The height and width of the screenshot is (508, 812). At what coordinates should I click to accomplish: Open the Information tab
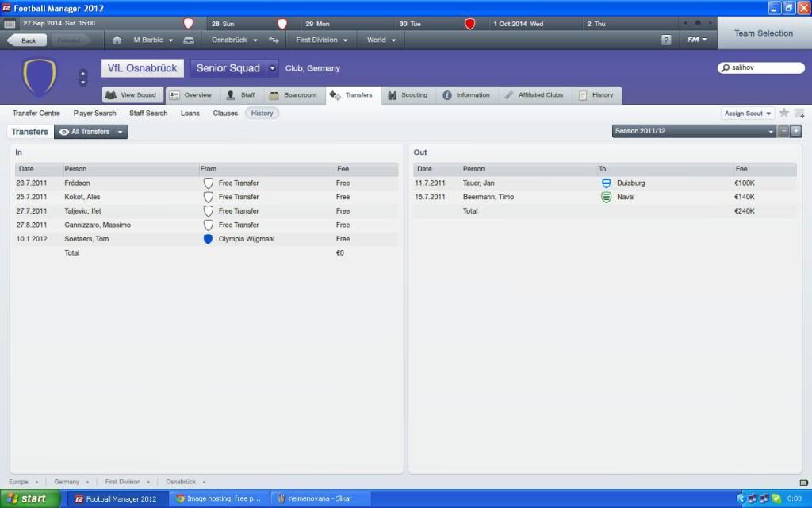(x=466, y=95)
